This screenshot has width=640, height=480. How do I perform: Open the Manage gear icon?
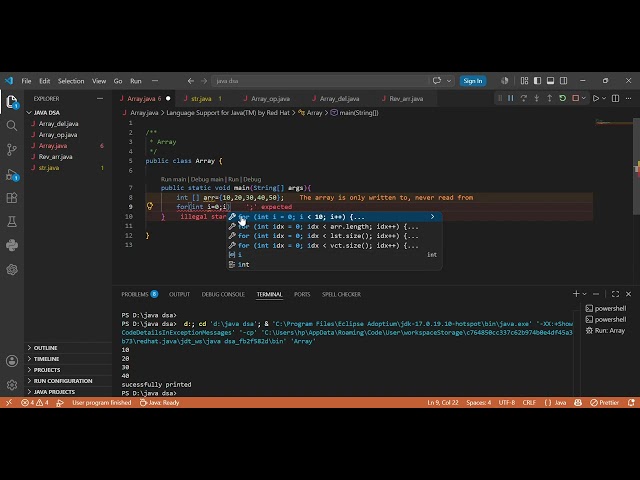click(12, 384)
